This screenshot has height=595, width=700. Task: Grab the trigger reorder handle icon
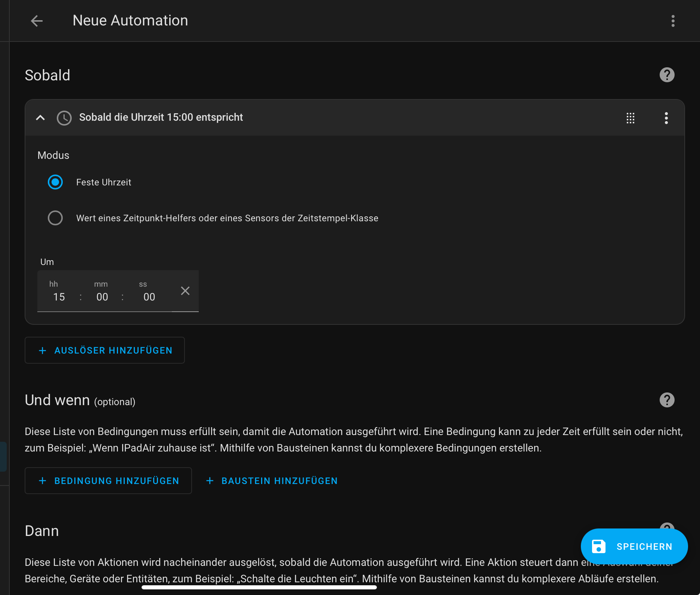pyautogui.click(x=631, y=118)
